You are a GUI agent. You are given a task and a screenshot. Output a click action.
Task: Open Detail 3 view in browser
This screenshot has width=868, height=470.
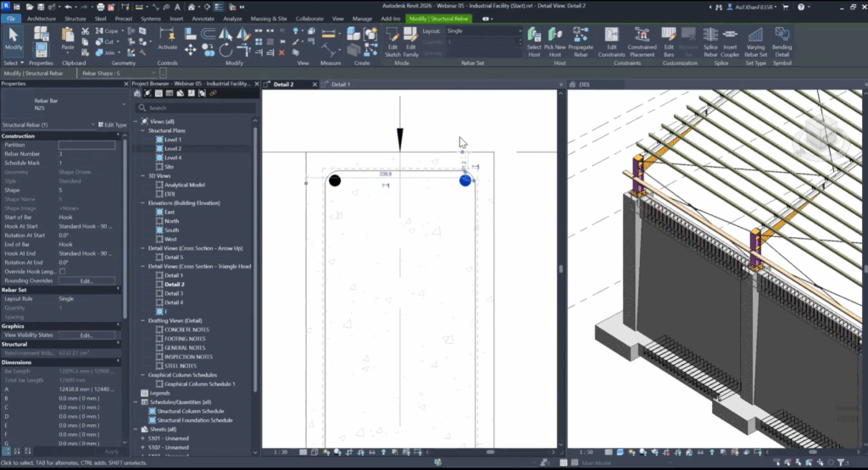click(x=173, y=294)
